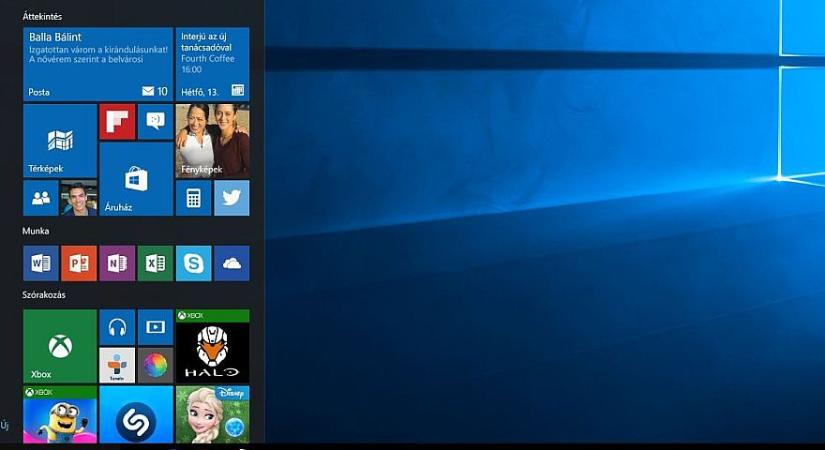Viewport: 825px width, 450px height.
Task: Launch the Calculator tile
Action: click(193, 198)
